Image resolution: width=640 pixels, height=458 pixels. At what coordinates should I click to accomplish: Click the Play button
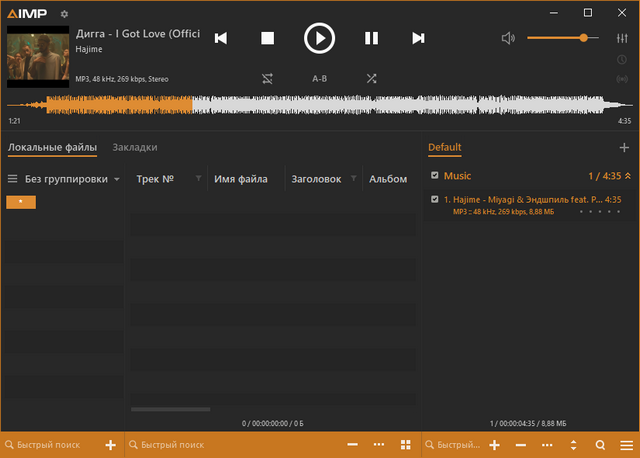tap(319, 38)
